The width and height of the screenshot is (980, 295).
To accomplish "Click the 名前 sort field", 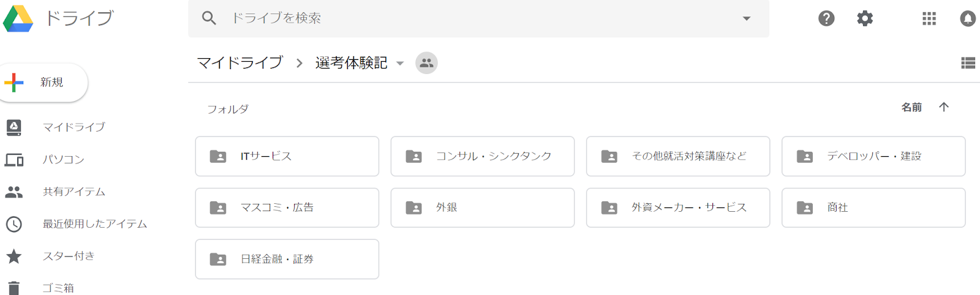I will point(911,107).
